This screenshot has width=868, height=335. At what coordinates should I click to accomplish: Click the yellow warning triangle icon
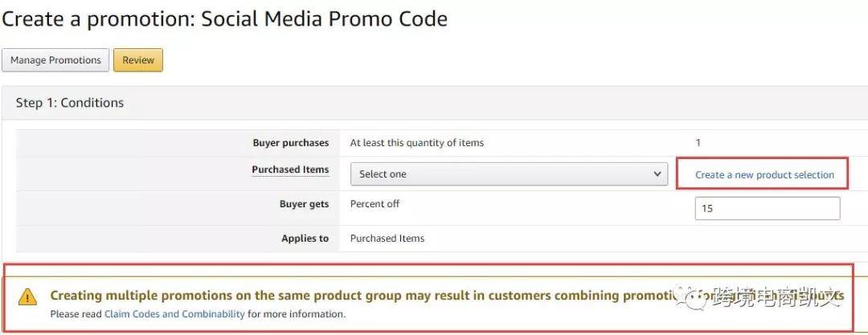tap(27, 297)
